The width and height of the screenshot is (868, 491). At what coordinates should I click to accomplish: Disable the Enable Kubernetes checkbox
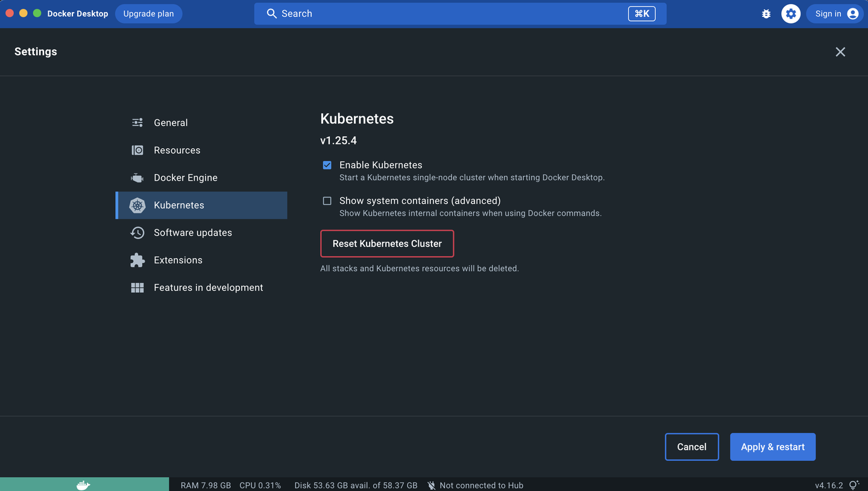[327, 164]
